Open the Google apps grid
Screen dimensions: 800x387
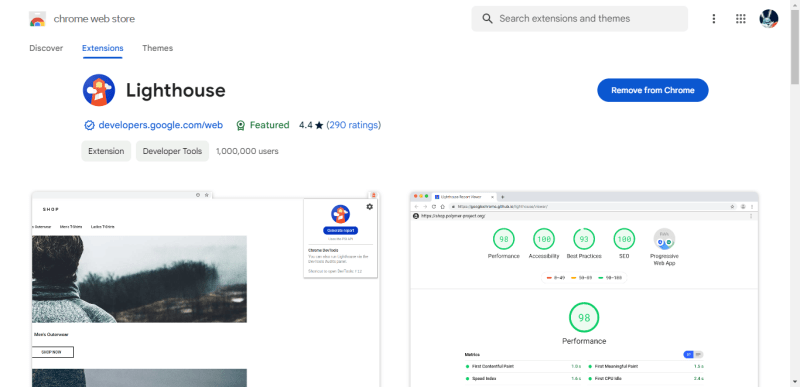click(740, 19)
